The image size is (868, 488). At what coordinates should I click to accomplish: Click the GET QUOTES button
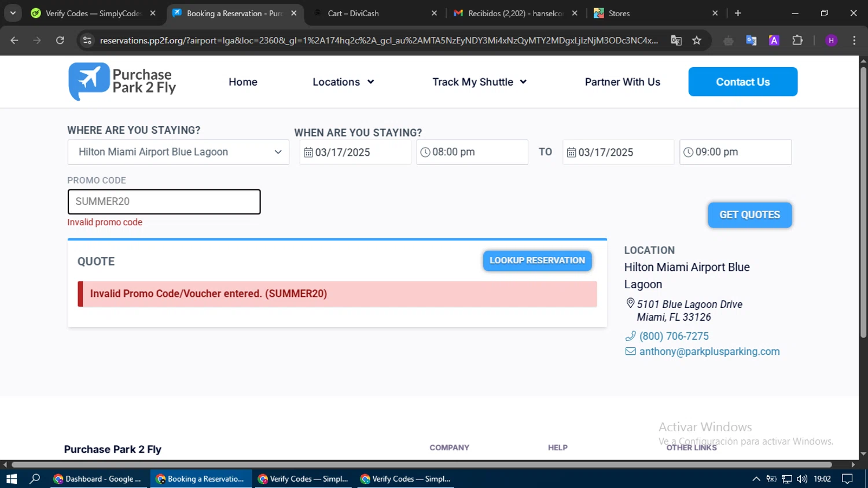click(750, 215)
